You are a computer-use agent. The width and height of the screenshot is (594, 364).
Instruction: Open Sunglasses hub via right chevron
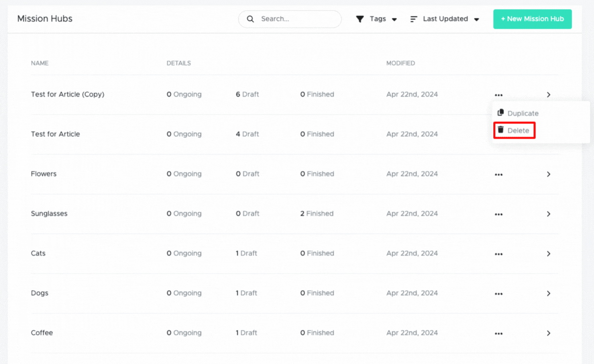[549, 214]
